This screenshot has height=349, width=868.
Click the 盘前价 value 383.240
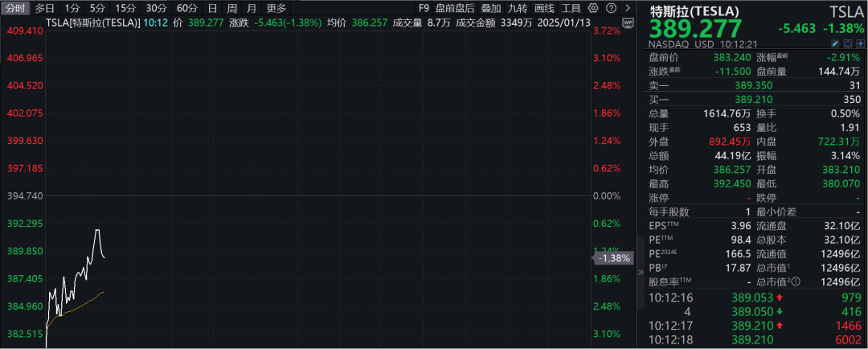tap(732, 58)
